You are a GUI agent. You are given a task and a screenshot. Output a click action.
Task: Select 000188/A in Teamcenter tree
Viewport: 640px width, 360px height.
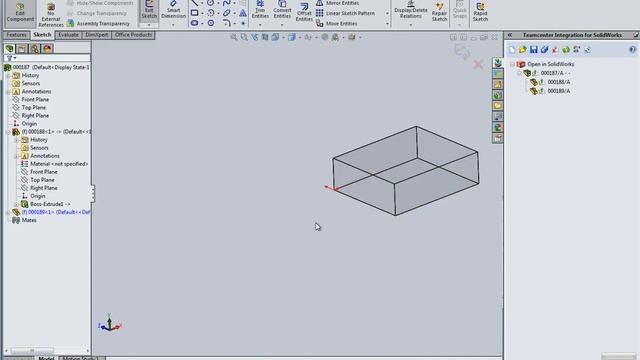[559, 82]
